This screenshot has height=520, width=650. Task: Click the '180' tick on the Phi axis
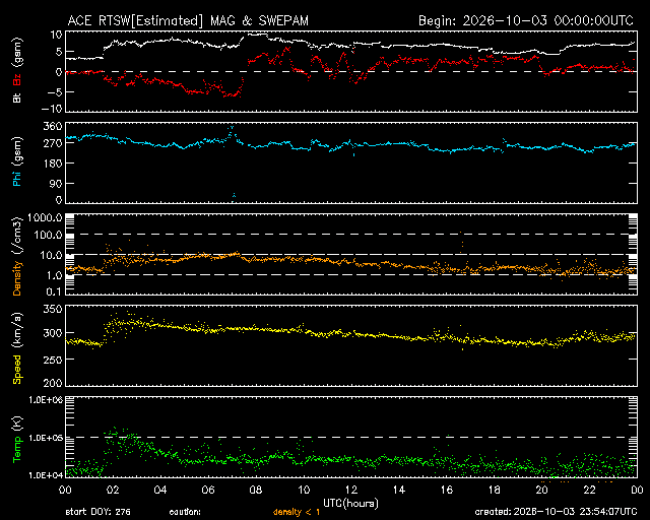pos(53,163)
